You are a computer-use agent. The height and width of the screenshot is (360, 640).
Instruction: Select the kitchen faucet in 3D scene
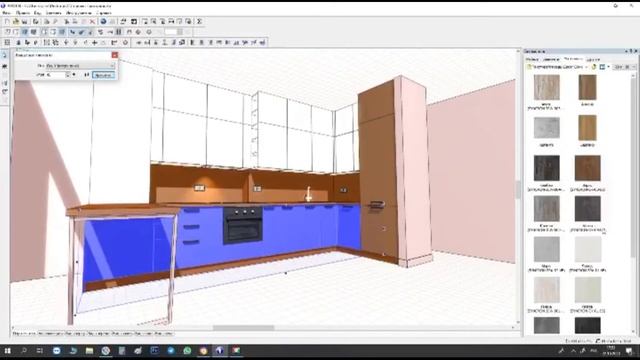(x=309, y=194)
